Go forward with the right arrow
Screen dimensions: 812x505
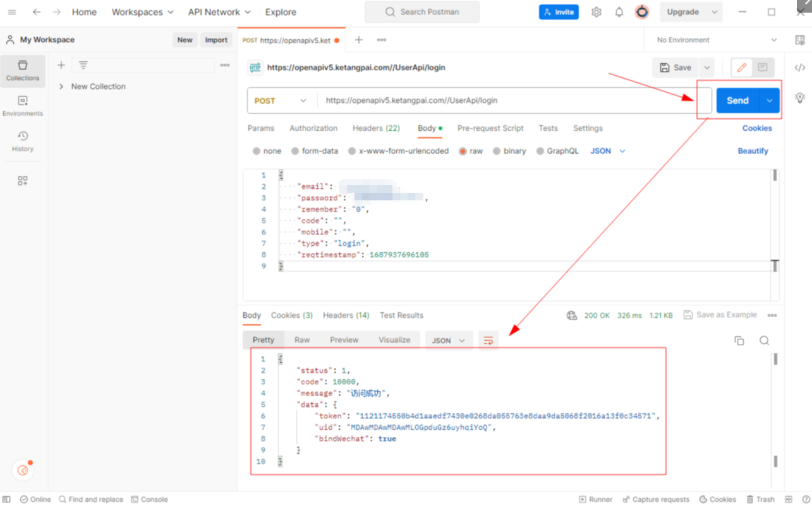[x=57, y=12]
